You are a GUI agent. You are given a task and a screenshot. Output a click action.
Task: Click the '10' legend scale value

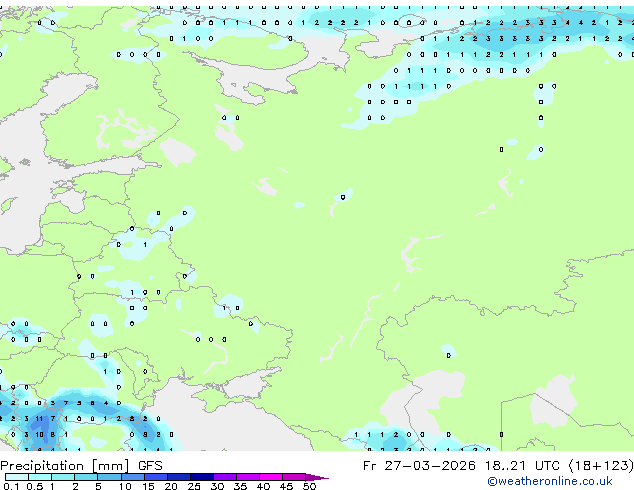coord(125,486)
